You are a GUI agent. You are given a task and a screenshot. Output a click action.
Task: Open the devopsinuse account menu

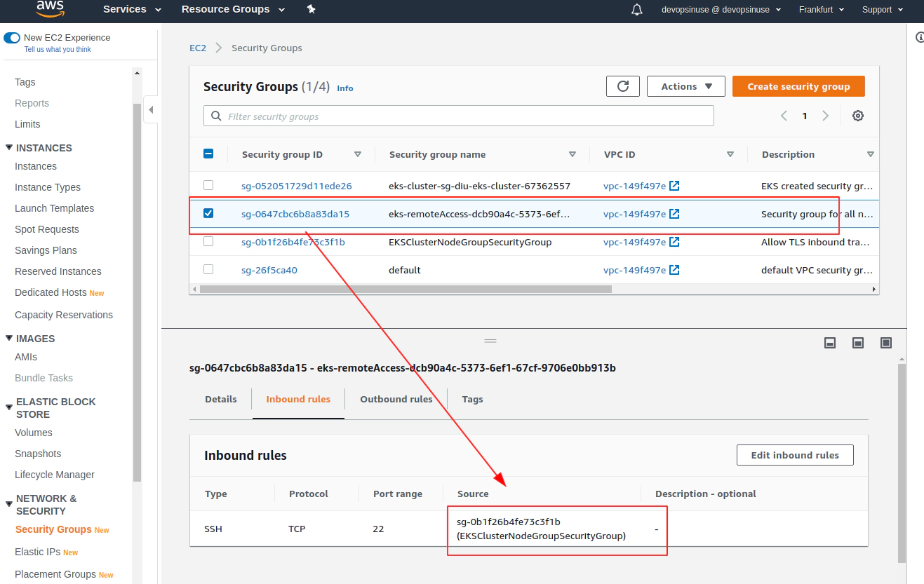721,10
